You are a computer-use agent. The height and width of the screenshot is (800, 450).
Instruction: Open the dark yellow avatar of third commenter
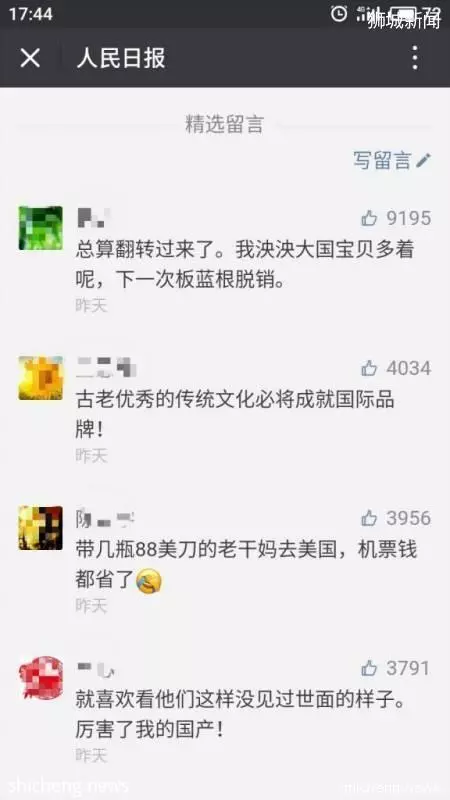pyautogui.click(x=41, y=528)
